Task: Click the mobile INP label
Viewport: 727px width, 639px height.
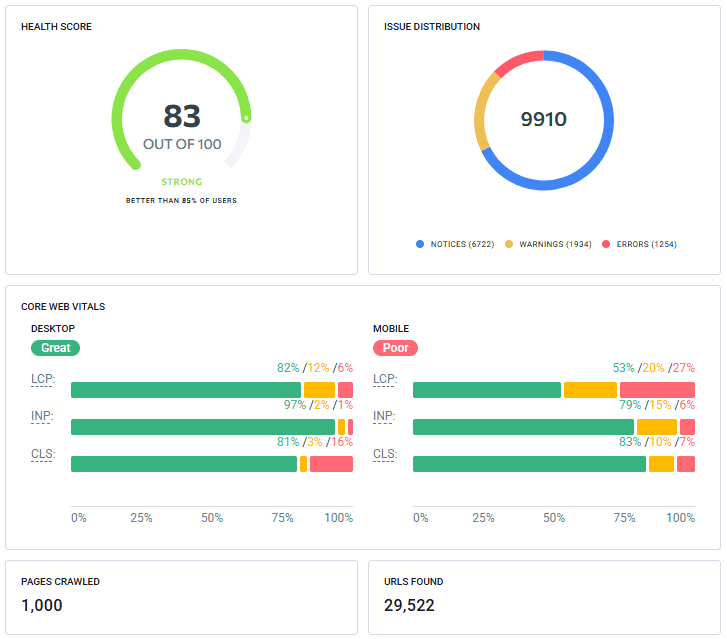Action: coord(384,416)
